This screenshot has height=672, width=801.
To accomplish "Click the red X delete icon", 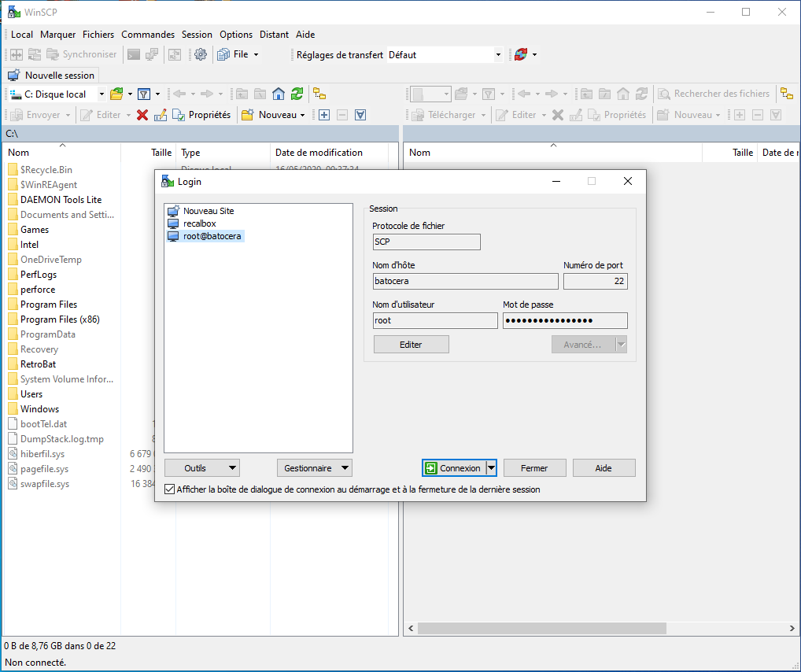I will (x=142, y=115).
